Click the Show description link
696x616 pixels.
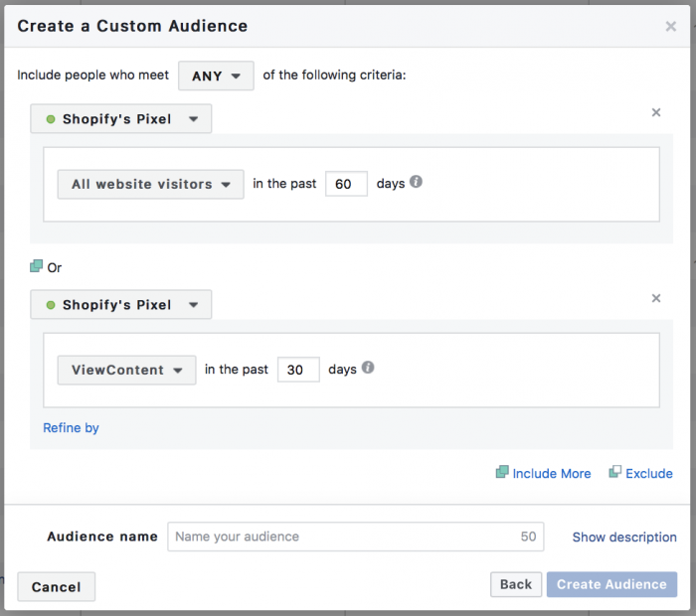(624, 537)
